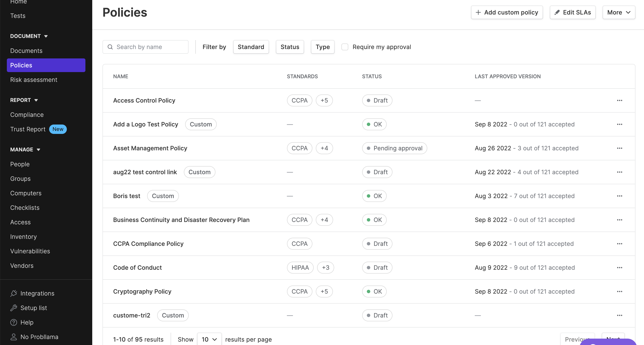644x345 pixels.
Task: Open the Status filter dropdown
Action: [x=290, y=47]
